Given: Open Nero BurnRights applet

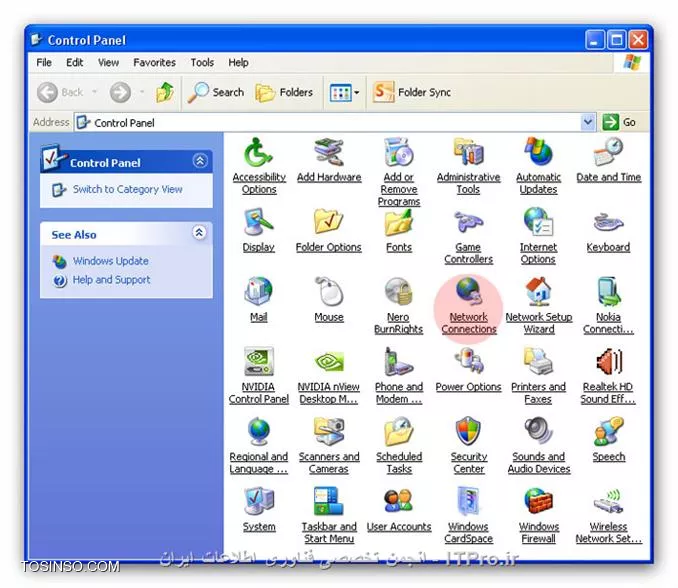Looking at the screenshot, I should (x=399, y=306).
